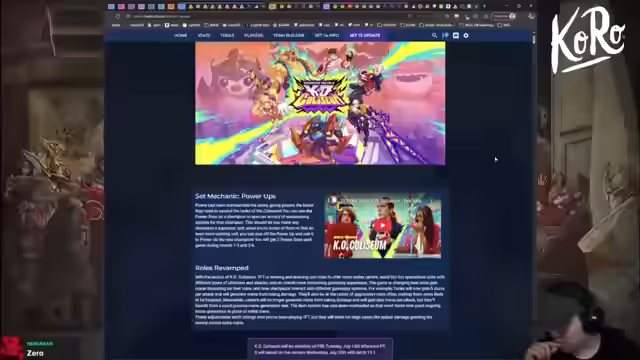Open the TEAM BUILDER page
Screen dimensions: 640x360
pyautogui.click(x=289, y=36)
